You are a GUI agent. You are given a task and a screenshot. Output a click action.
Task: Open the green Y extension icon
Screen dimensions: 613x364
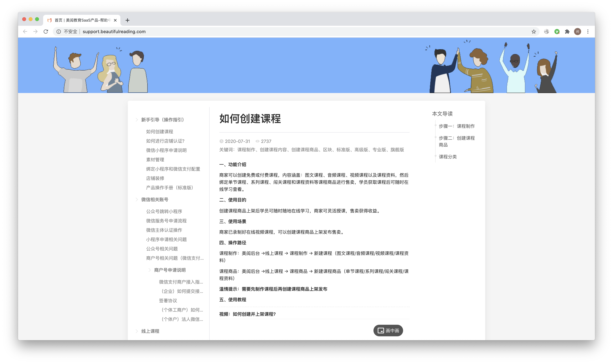(x=557, y=31)
